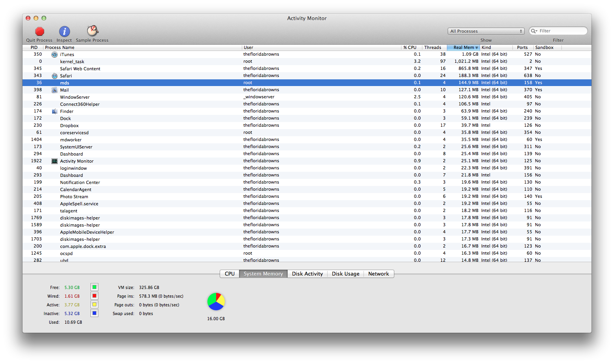Select diskimages-helper with PID 1769
Screen dimensions: 614x364
[307, 218]
